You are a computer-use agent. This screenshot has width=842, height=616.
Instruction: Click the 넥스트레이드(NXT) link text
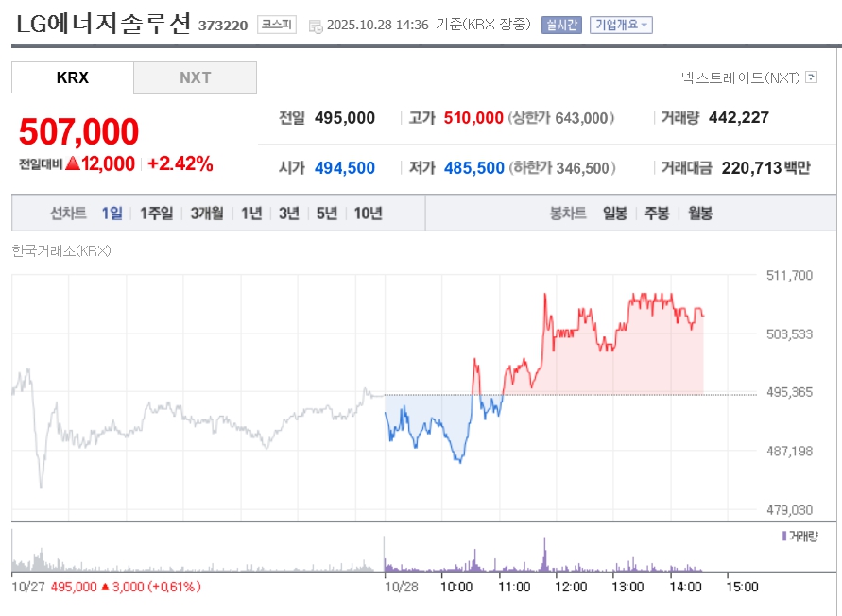coord(740,77)
